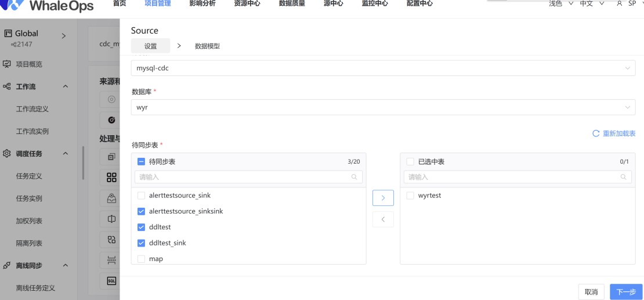Open the mysql-cdc dropdown
This screenshot has width=644, height=300.
click(x=383, y=68)
